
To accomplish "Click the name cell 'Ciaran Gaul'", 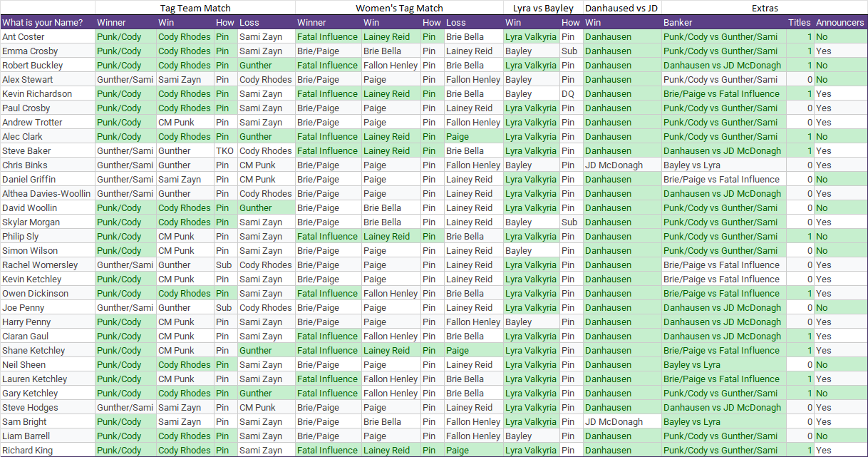I will (48, 336).
